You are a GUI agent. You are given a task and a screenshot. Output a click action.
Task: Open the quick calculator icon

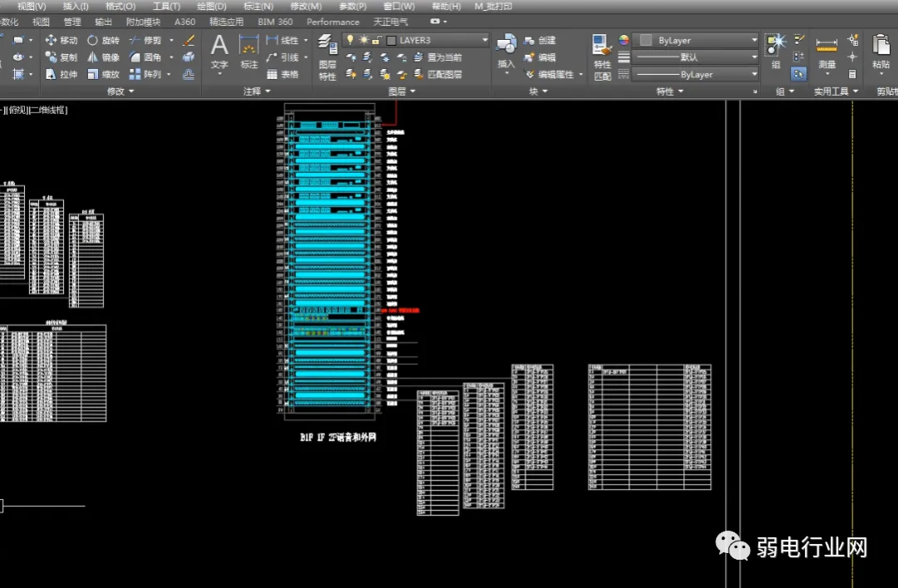coord(852,75)
